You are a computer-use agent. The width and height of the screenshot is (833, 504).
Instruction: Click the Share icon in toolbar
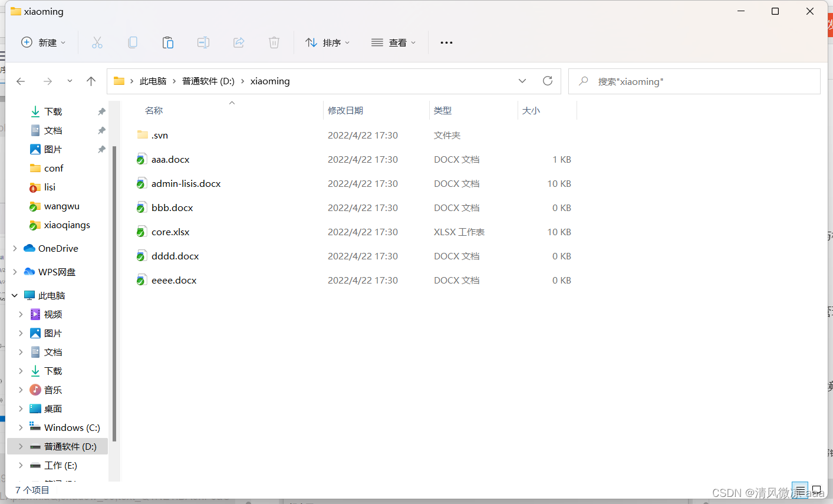click(x=239, y=42)
